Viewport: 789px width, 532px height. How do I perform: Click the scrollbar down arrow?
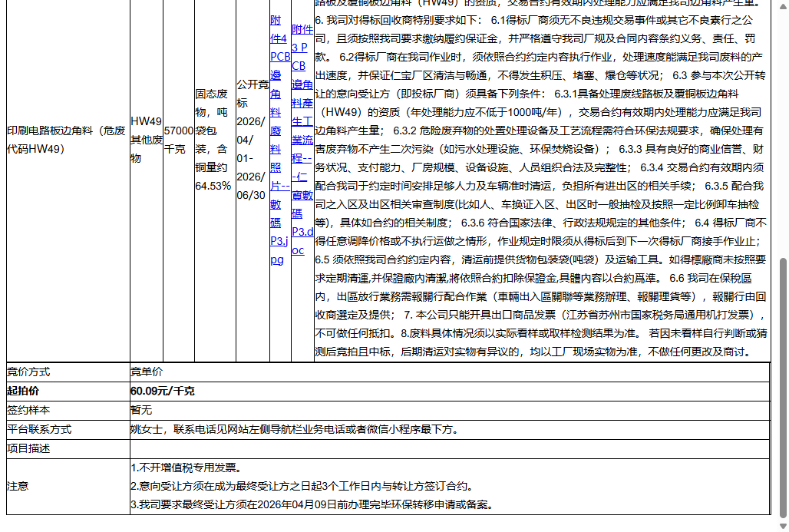tap(783, 526)
